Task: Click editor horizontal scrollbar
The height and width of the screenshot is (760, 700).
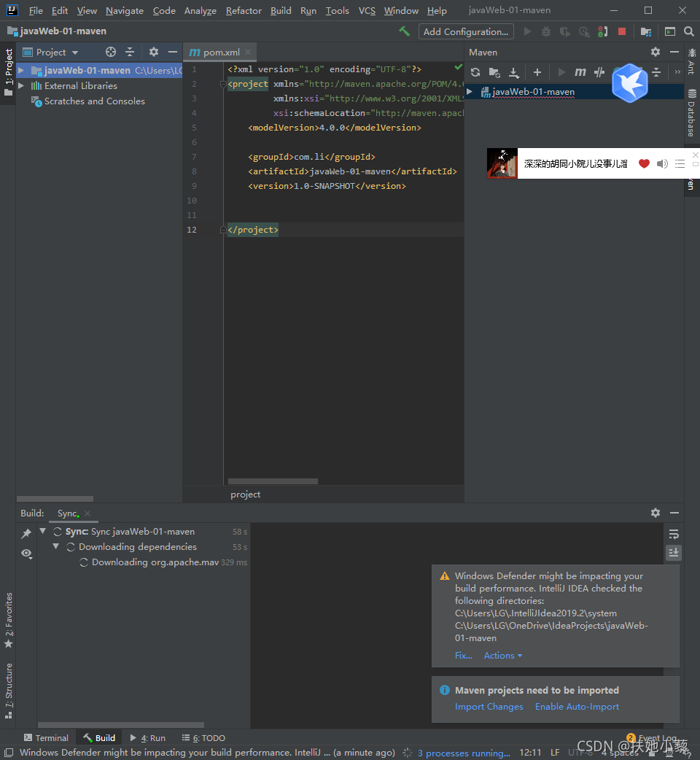Action: pos(273,481)
